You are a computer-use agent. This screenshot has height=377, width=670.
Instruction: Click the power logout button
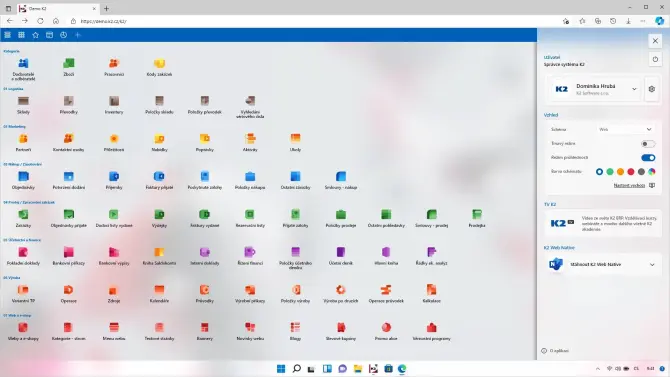coord(655,59)
